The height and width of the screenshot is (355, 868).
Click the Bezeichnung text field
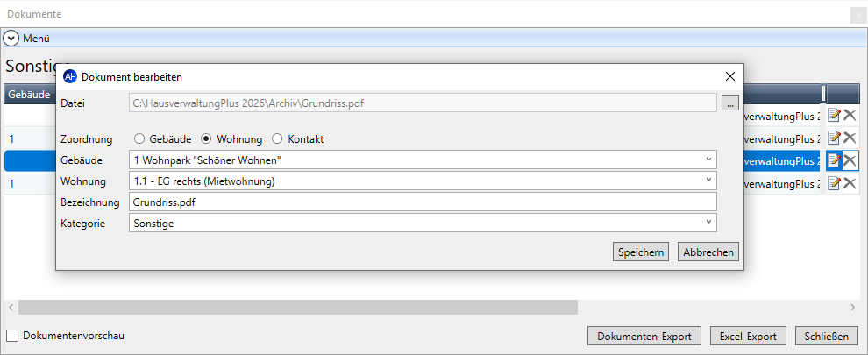[423, 202]
